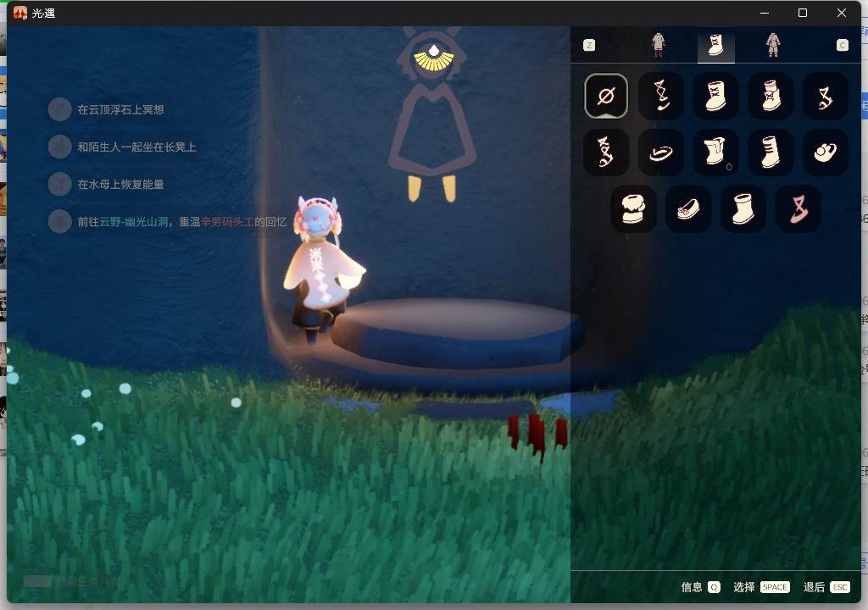Select the no-shoes empty slot
The height and width of the screenshot is (610, 868).
point(606,97)
